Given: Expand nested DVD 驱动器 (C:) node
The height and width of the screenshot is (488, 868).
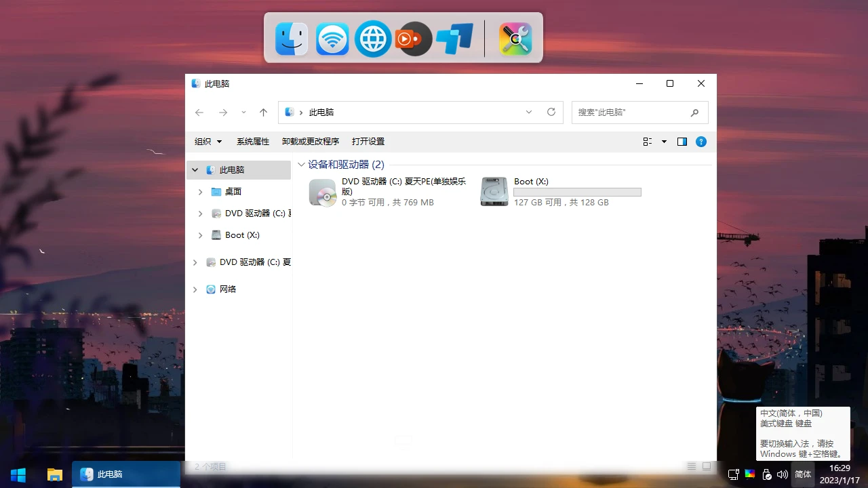Looking at the screenshot, I should click(200, 213).
